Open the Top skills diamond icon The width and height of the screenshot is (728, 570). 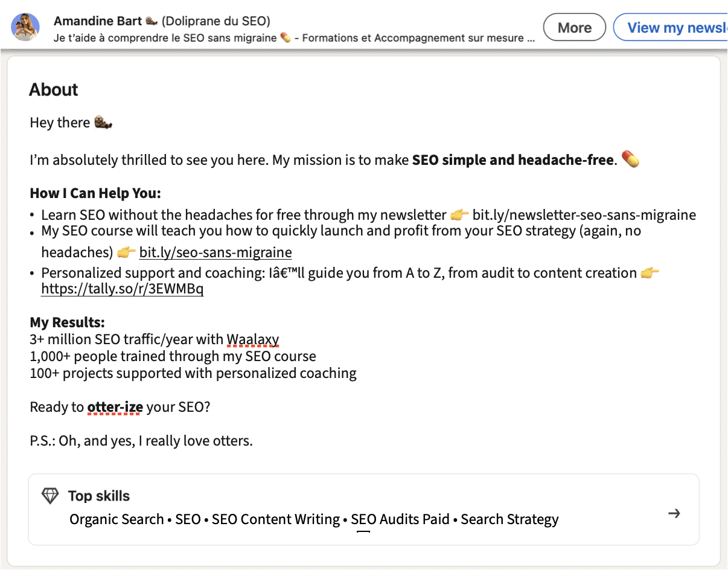click(x=49, y=495)
